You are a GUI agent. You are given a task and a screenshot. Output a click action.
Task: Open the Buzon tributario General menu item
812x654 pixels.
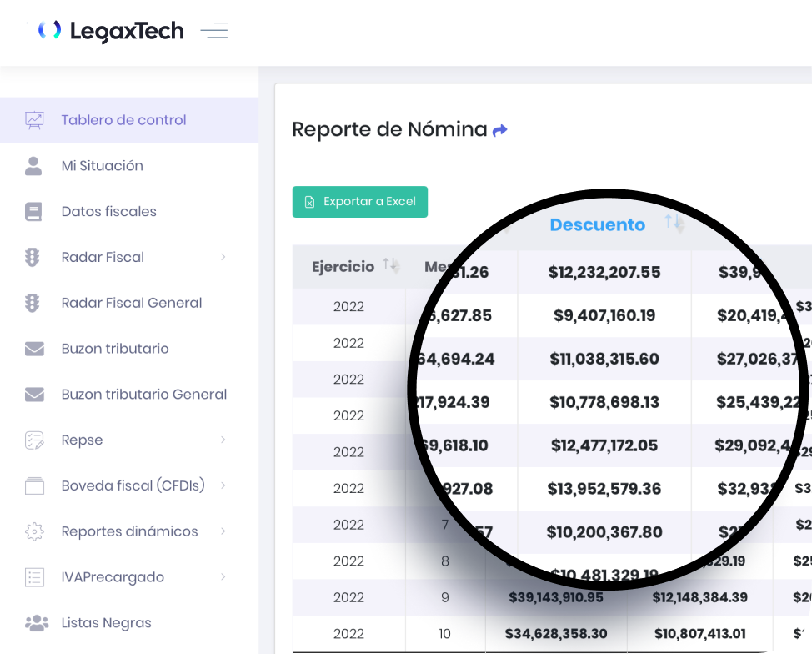click(143, 395)
